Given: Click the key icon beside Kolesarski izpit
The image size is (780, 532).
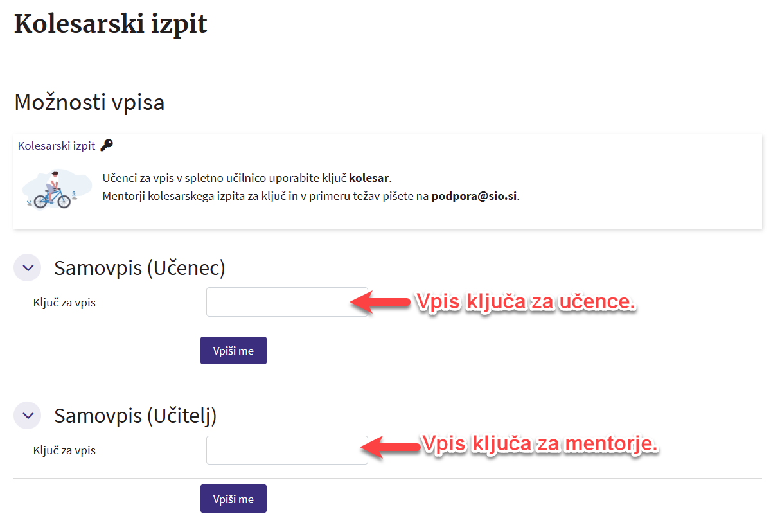Looking at the screenshot, I should (107, 145).
